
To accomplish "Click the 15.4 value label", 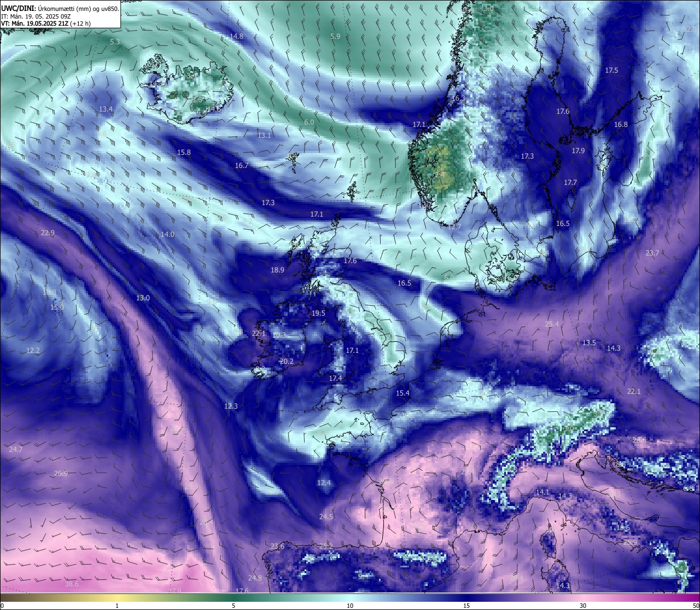I will click(x=402, y=393).
